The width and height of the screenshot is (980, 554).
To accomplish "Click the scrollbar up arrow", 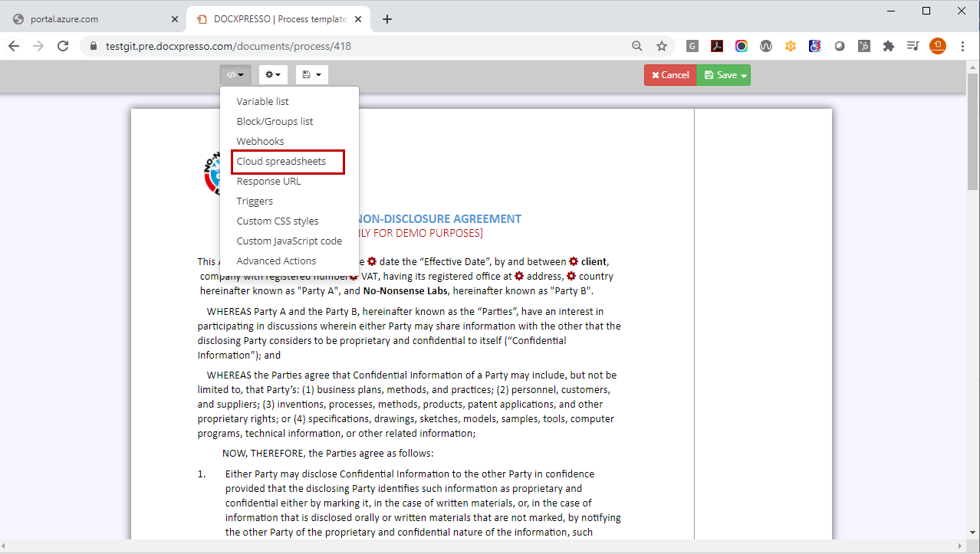I will tap(973, 67).
